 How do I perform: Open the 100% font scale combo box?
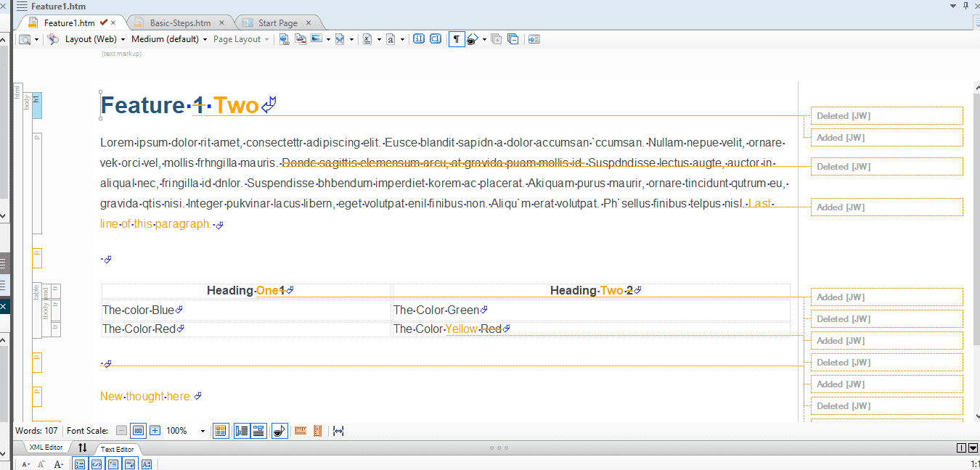(186, 431)
